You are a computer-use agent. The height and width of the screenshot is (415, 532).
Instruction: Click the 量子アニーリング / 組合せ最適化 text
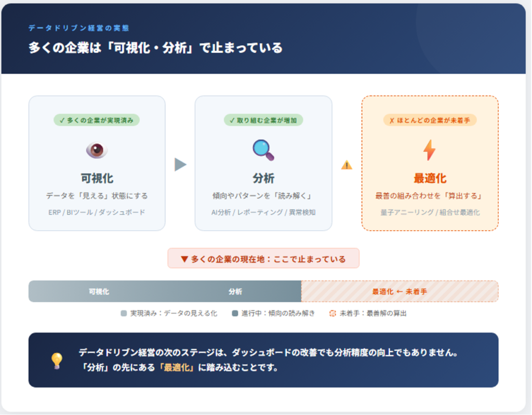click(x=430, y=212)
